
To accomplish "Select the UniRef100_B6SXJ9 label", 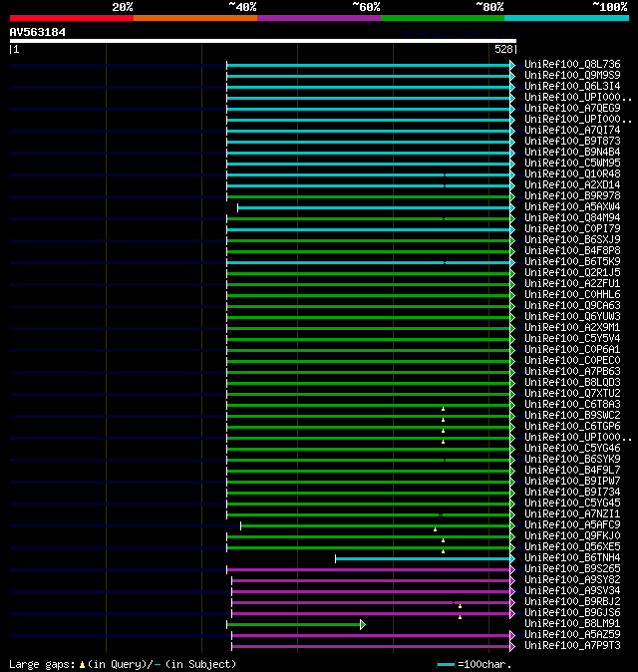I will click(x=572, y=240).
